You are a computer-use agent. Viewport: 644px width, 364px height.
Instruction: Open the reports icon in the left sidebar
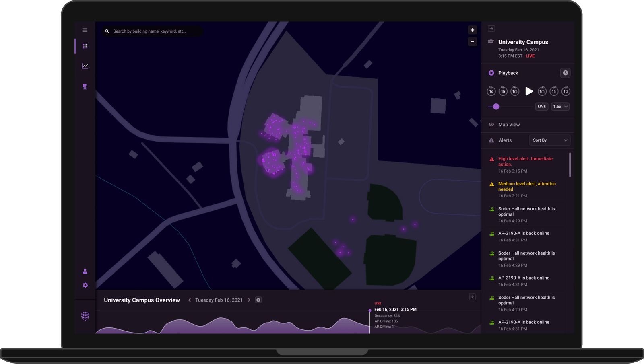(85, 86)
